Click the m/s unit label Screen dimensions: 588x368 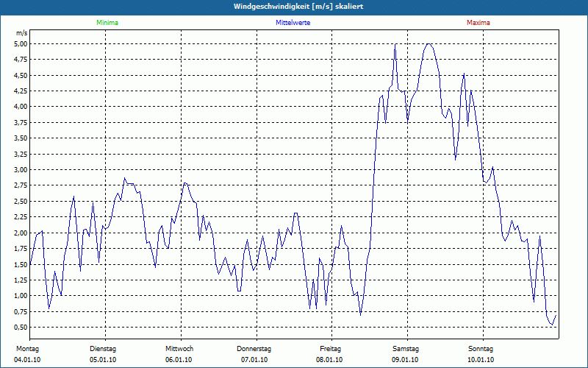(x=22, y=33)
